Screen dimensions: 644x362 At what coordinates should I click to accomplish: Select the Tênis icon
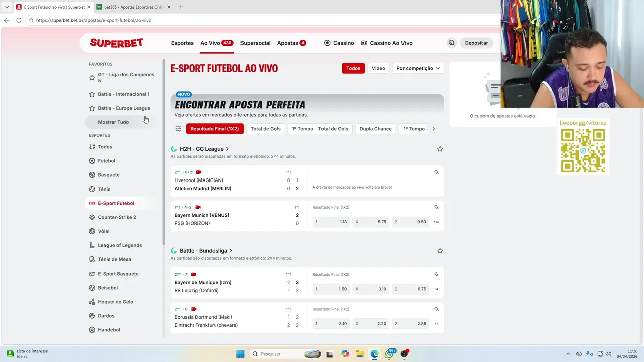[92, 189]
